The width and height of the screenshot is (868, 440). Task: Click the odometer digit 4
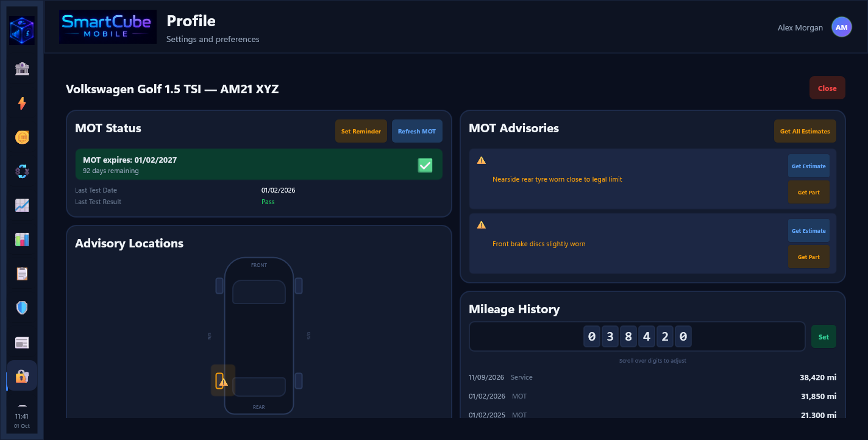coord(646,336)
